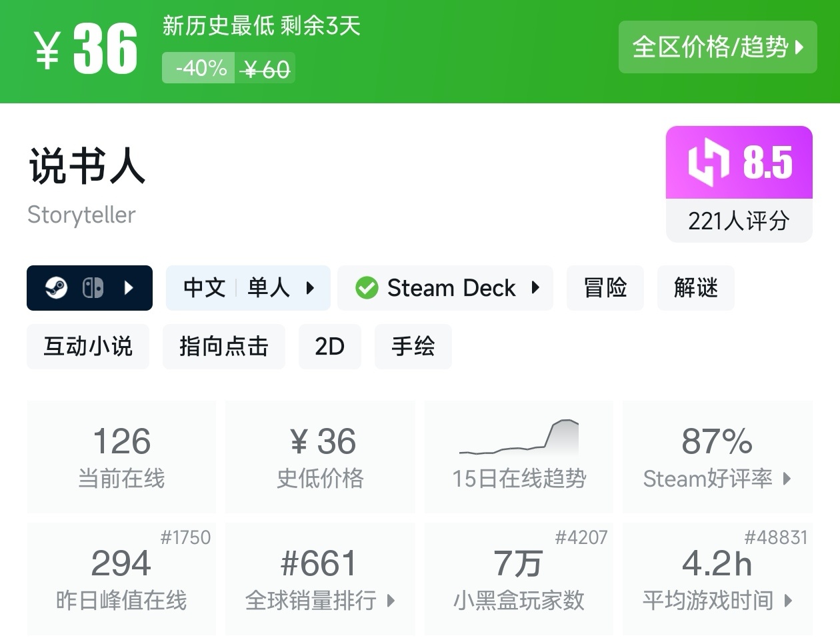Click the 221人评分 rating count
The width and height of the screenshot is (840, 642).
(x=739, y=221)
